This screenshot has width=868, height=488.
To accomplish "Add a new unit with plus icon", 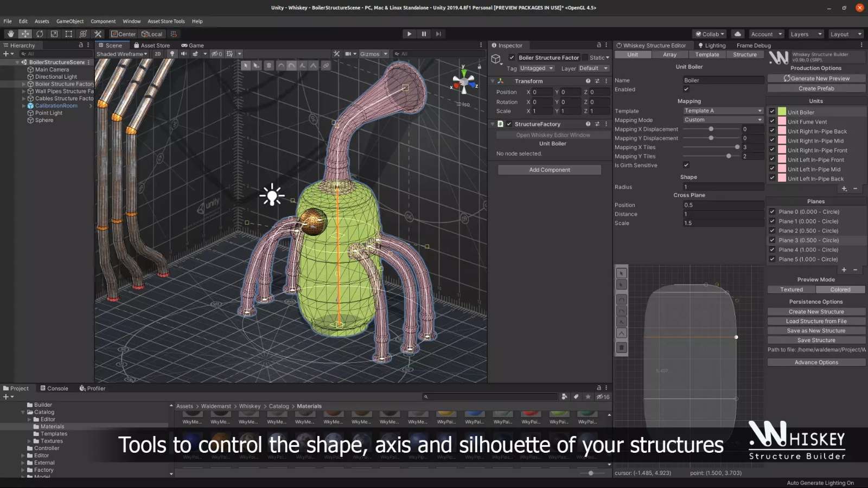I will (x=844, y=189).
